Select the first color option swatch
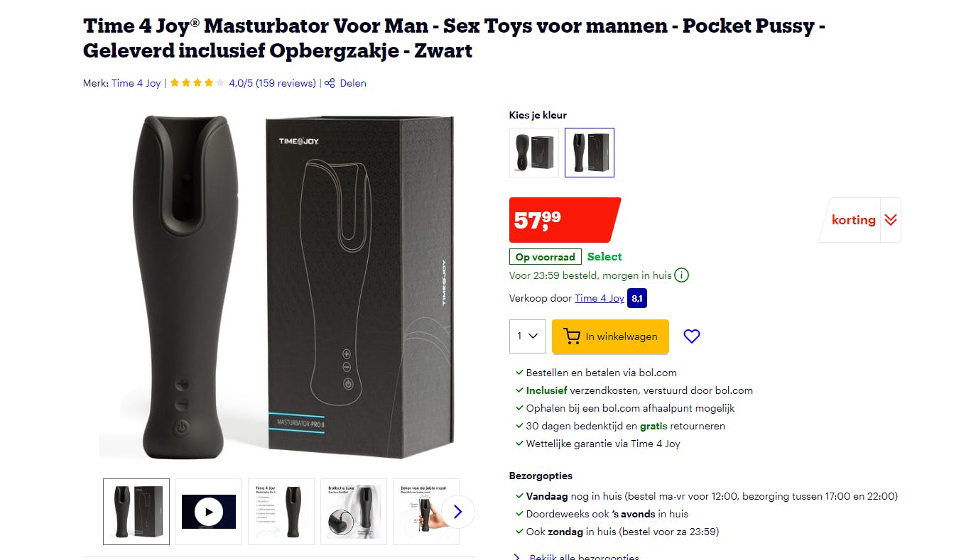Screen dimensions: 971x560 coord(534,153)
